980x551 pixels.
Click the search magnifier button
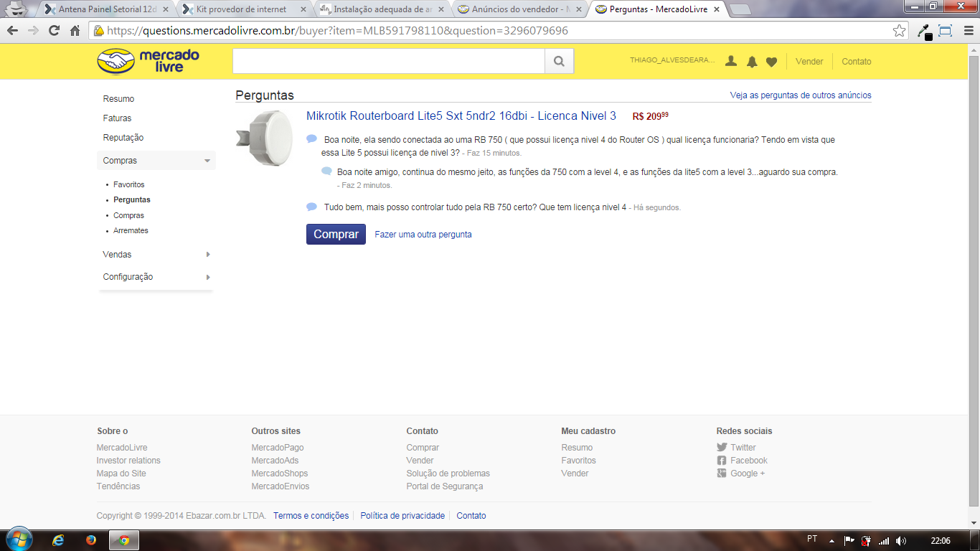[x=559, y=62]
